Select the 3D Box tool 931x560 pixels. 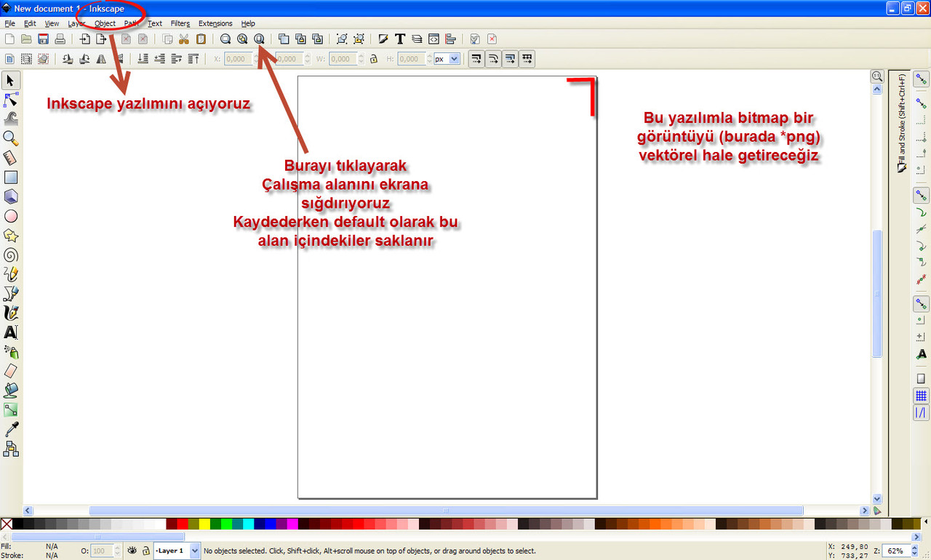point(11,196)
